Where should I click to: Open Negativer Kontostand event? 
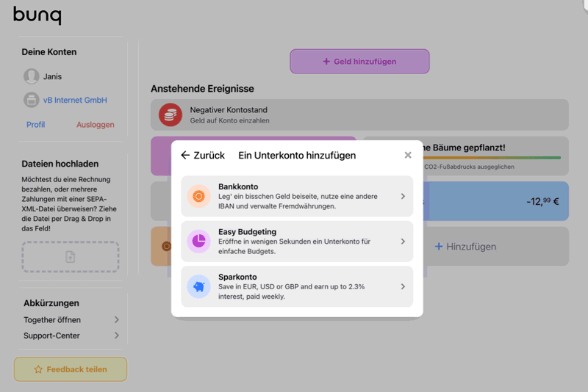coord(359,115)
